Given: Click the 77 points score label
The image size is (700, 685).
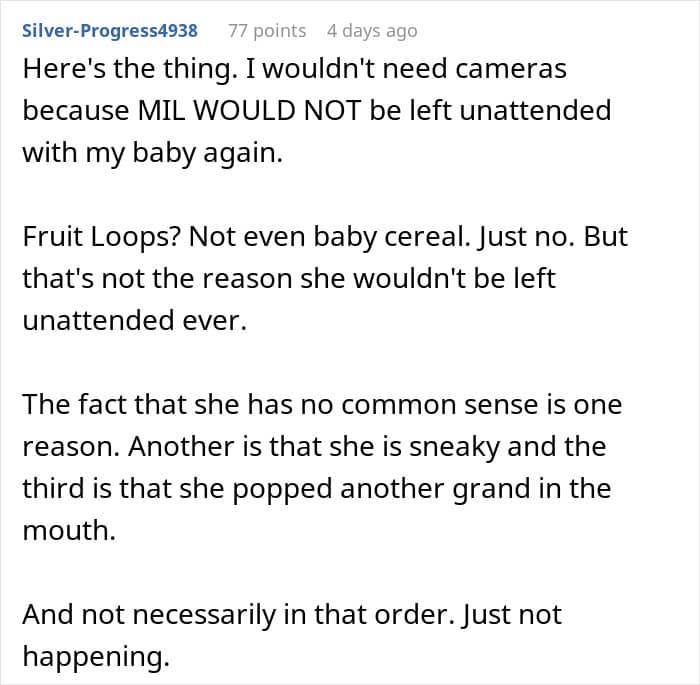Looking at the screenshot, I should (267, 31).
